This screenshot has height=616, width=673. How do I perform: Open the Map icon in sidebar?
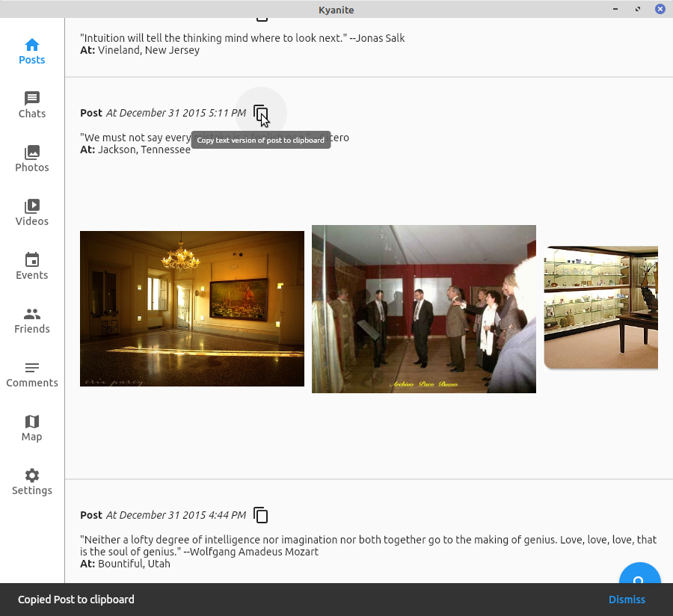(32, 422)
